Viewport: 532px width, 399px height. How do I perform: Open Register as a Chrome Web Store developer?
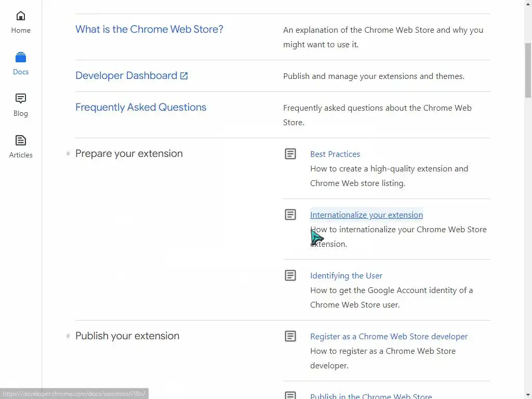coord(389,337)
